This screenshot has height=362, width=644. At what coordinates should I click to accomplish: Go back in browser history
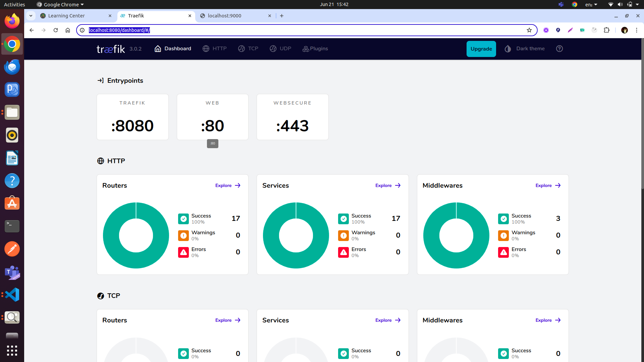pos(32,30)
